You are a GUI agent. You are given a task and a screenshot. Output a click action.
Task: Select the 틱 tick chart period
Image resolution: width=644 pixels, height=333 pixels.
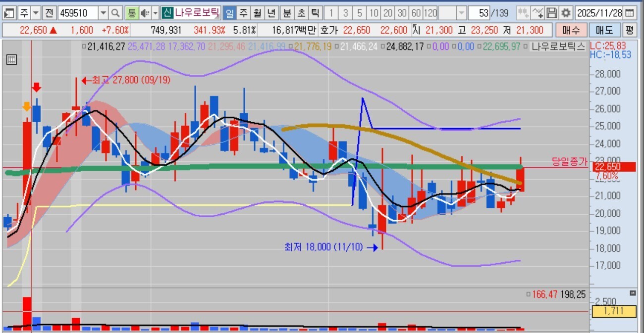(x=315, y=13)
